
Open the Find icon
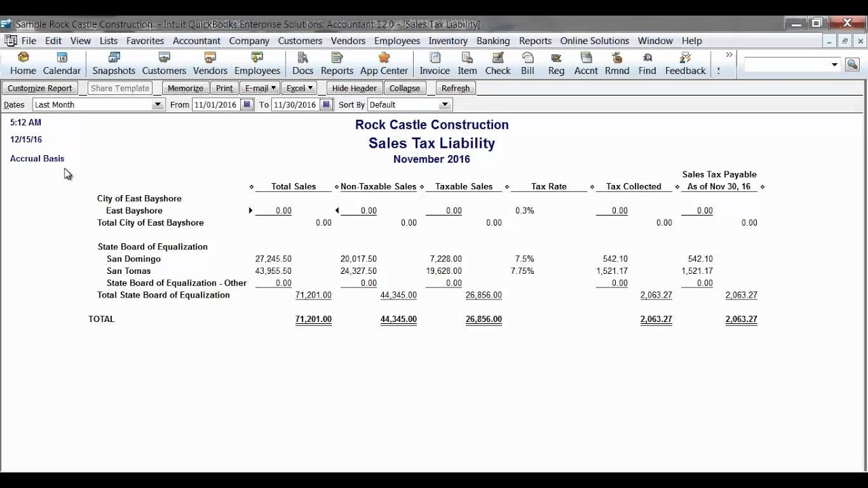pos(647,64)
